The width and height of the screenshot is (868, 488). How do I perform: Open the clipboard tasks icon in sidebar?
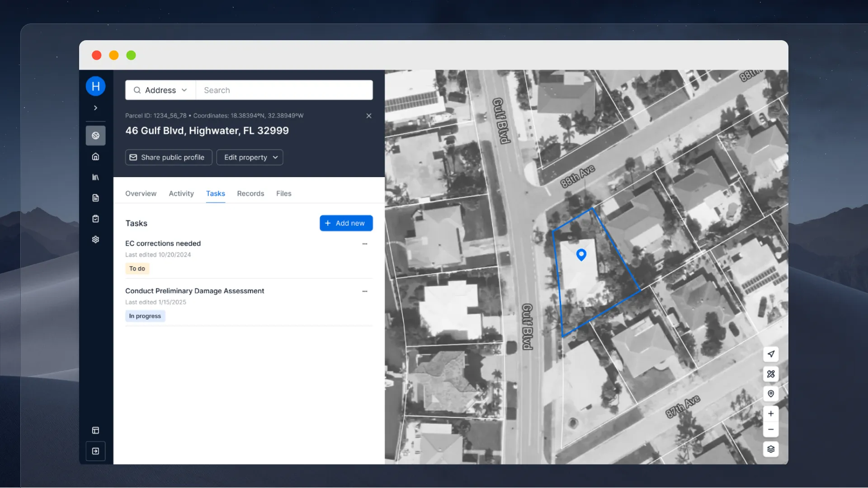pos(95,219)
